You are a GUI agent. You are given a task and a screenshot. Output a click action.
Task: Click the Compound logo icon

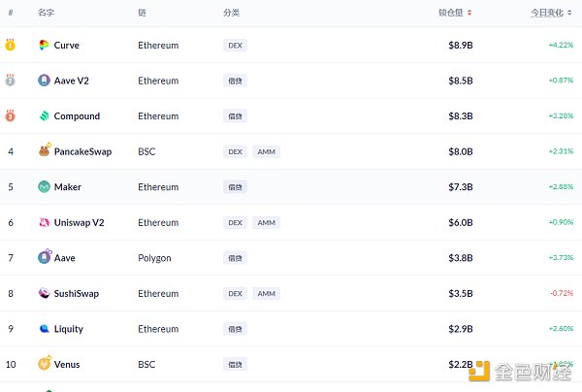tap(45, 116)
